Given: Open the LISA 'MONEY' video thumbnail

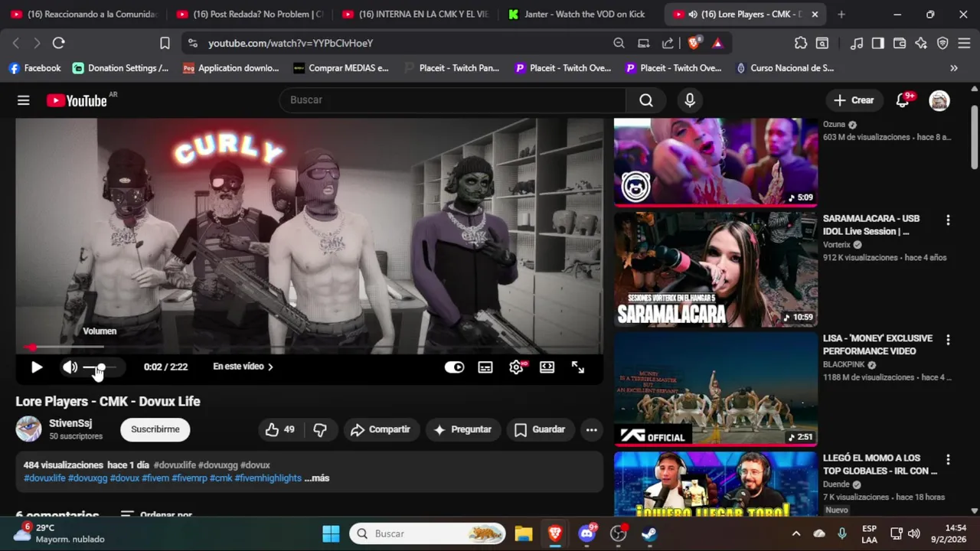Looking at the screenshot, I should [716, 390].
